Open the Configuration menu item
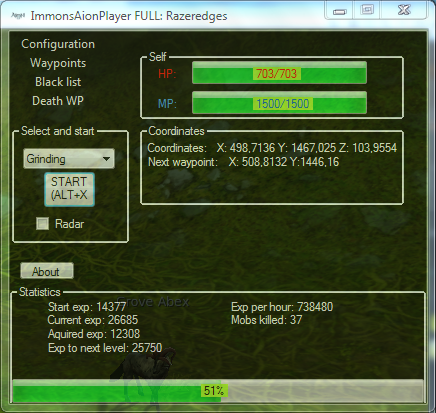 (x=58, y=45)
